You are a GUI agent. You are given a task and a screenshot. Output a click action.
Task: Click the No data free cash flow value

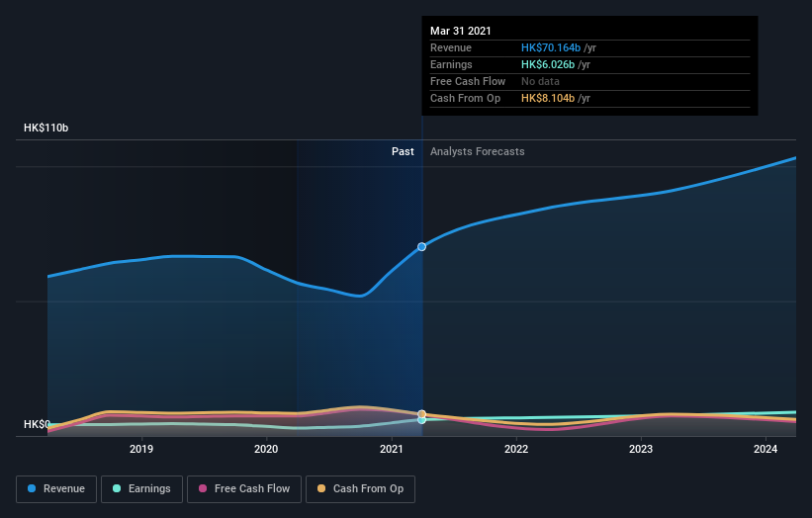tap(541, 81)
